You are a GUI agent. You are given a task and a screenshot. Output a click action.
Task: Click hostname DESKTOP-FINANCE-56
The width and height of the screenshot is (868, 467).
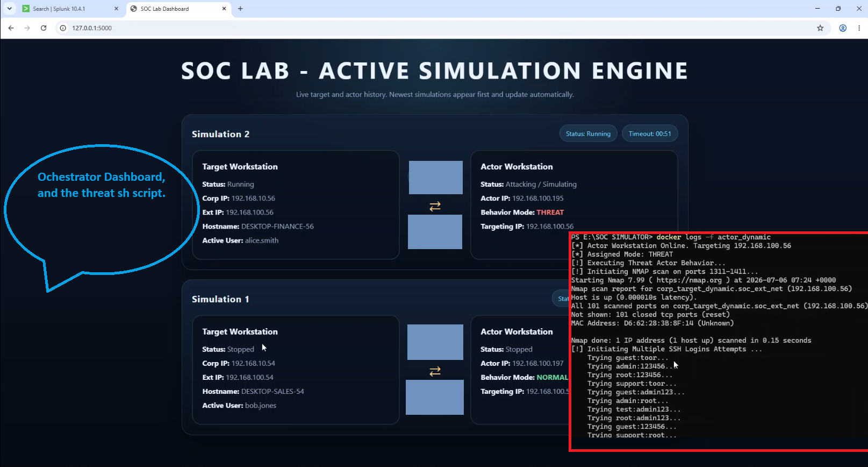[x=258, y=227]
